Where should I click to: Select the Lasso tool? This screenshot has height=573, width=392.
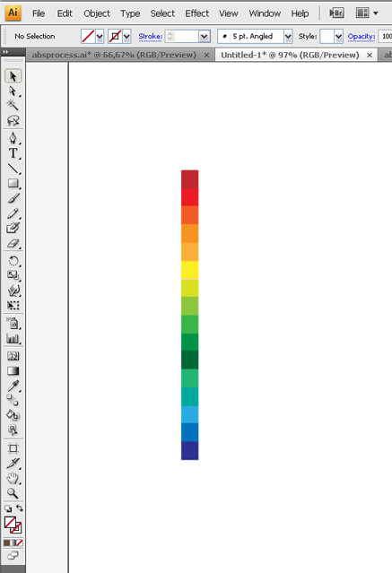(x=13, y=120)
